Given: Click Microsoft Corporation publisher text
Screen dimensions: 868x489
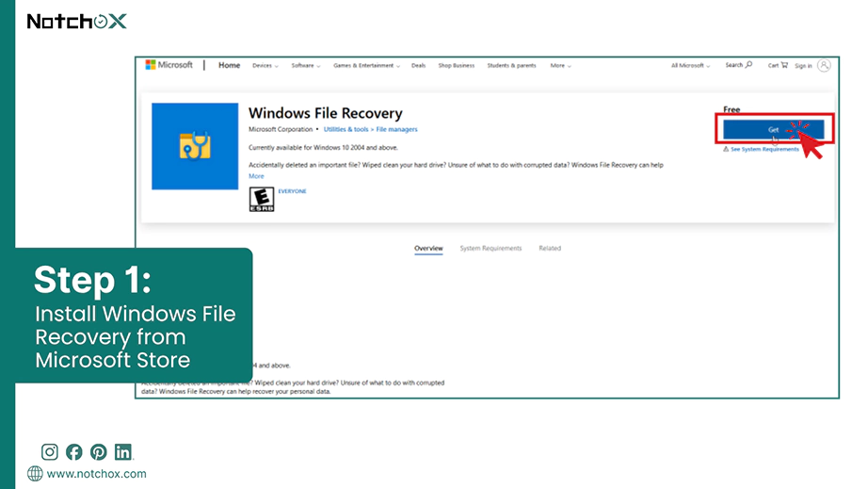Looking at the screenshot, I should (x=281, y=130).
